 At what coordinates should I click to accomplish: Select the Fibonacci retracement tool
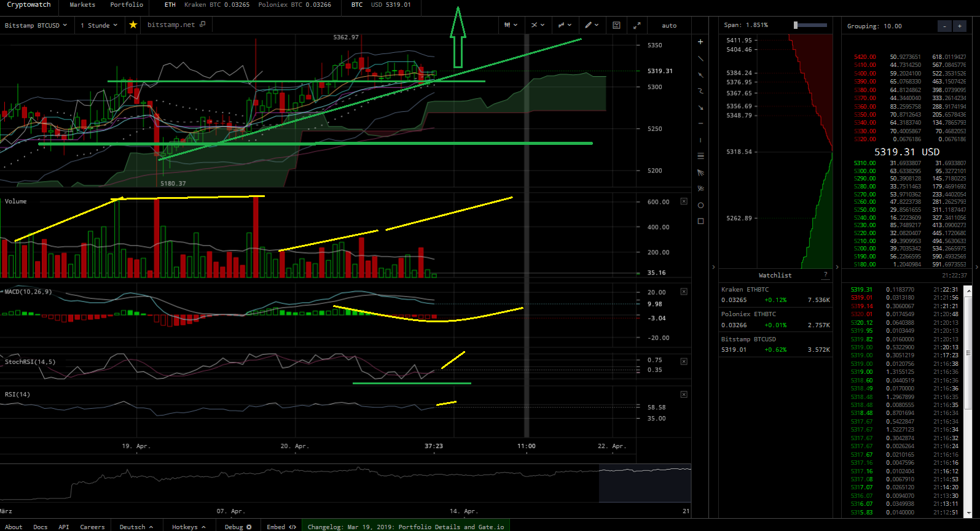click(x=700, y=156)
